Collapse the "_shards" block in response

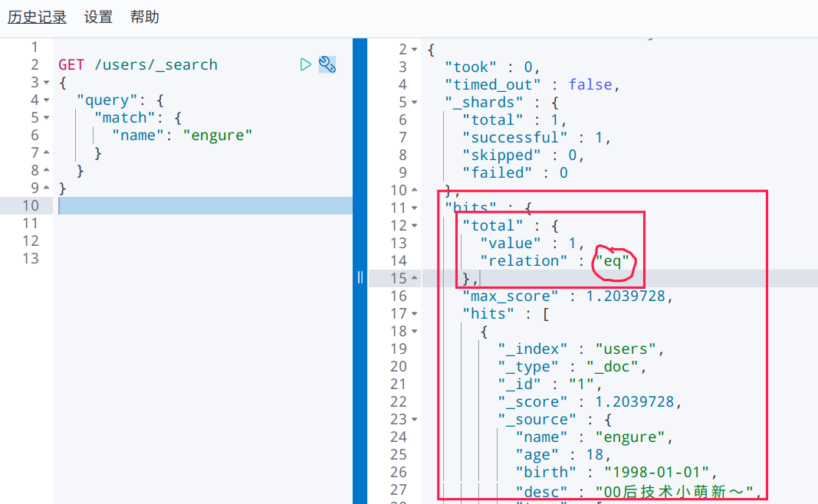[414, 103]
